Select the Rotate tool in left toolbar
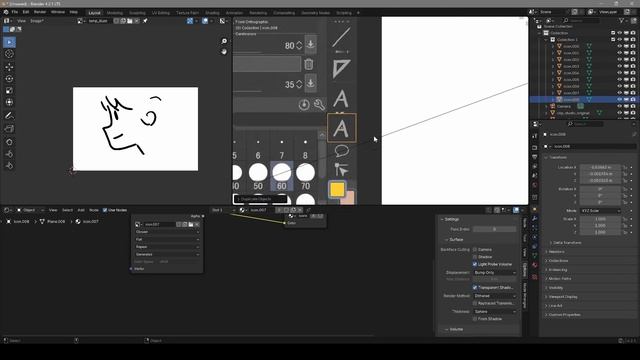The image size is (640, 360). click(x=9, y=79)
